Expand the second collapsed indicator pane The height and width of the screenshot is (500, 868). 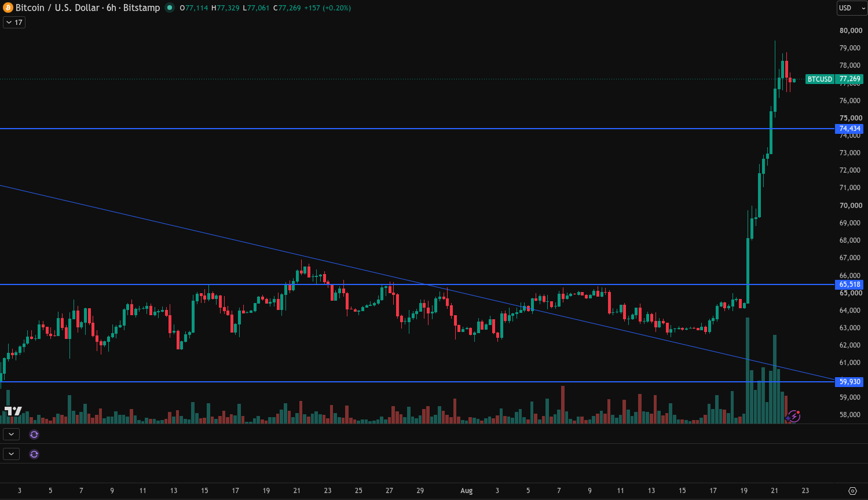[x=12, y=454]
